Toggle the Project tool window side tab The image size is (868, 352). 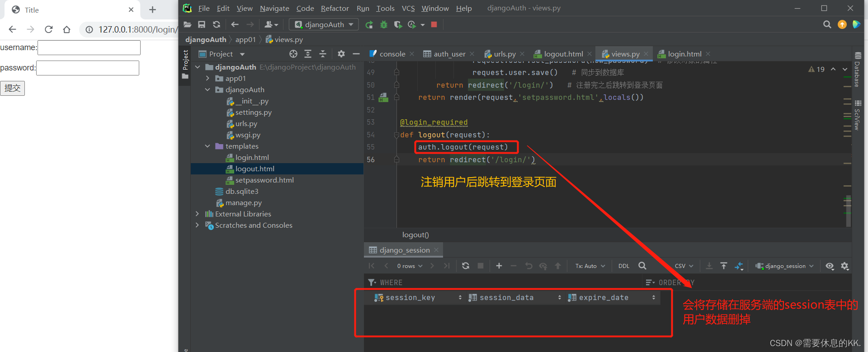185,65
